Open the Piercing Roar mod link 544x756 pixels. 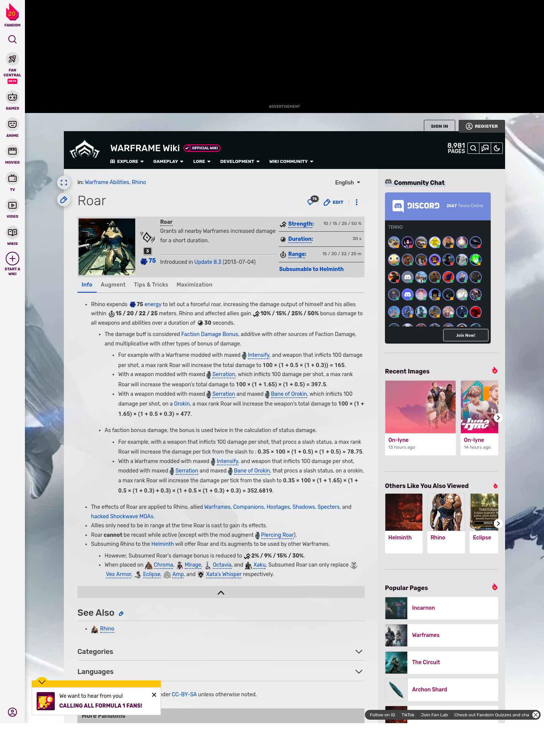[x=277, y=535]
